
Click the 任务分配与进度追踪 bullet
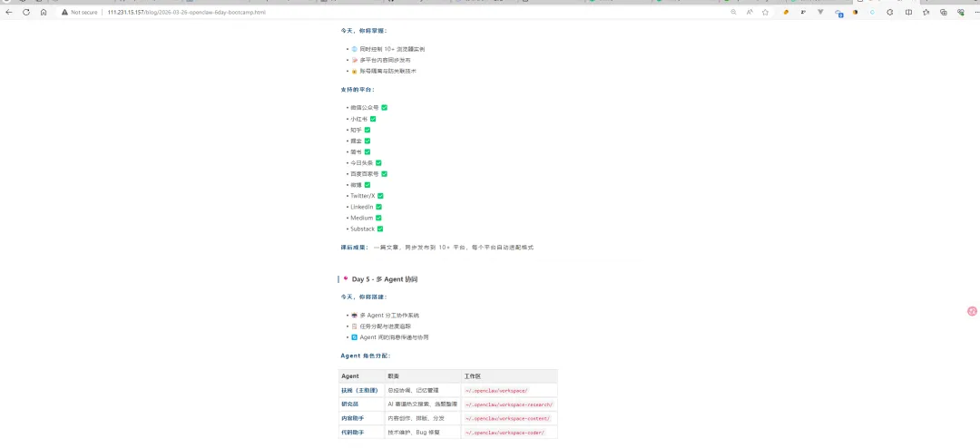[x=380, y=326]
